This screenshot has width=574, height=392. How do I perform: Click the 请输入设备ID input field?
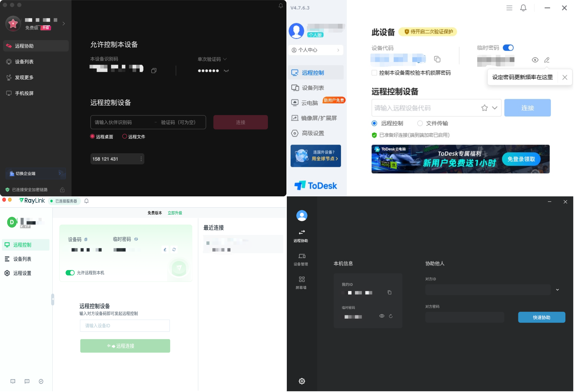coord(124,325)
